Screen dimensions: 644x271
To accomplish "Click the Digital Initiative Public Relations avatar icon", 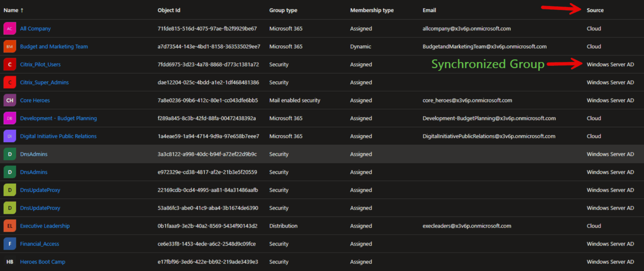I will (10, 136).
